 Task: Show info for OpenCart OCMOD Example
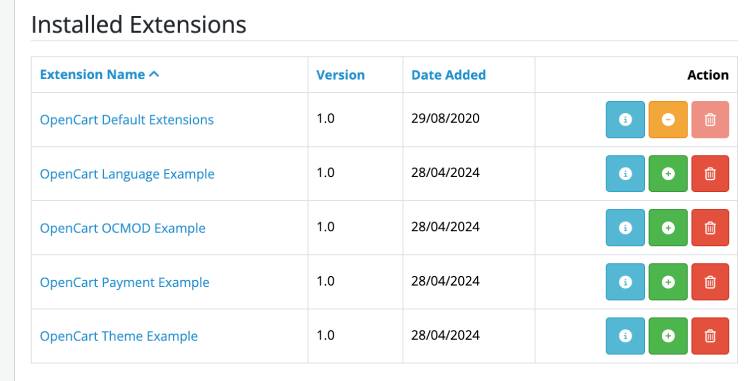(x=625, y=228)
